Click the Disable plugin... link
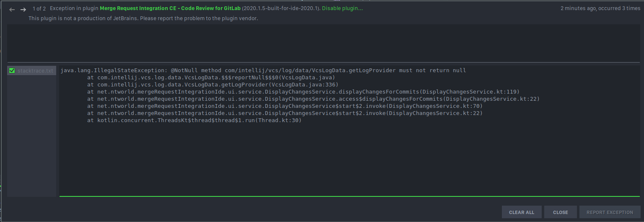 [343, 8]
